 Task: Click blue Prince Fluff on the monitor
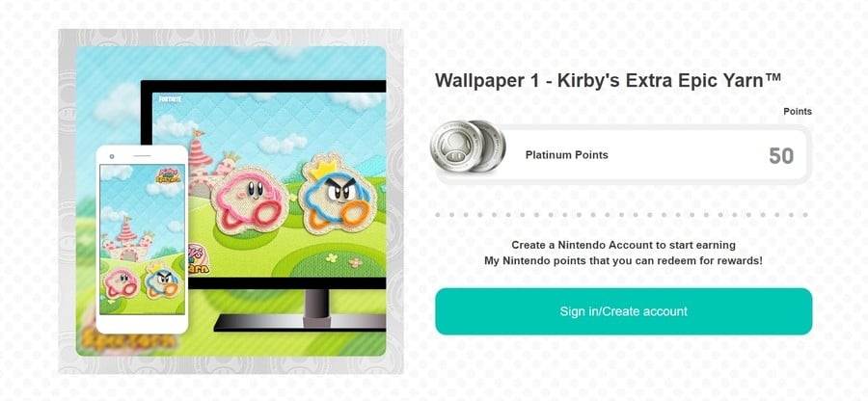point(338,194)
